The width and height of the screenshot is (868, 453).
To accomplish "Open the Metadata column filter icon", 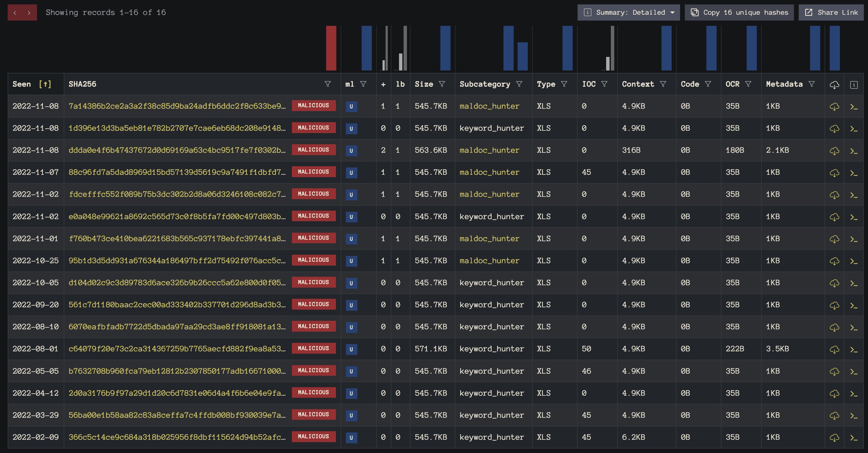I will tap(812, 84).
